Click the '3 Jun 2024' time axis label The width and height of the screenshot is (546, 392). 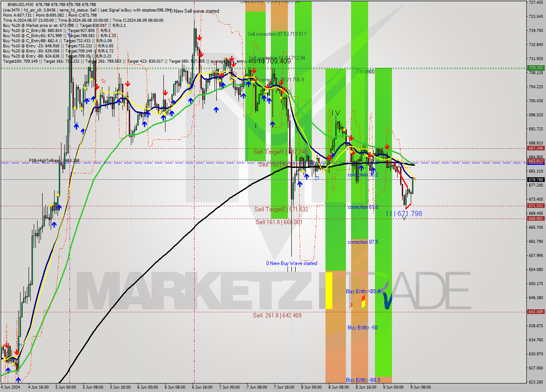(x=11, y=387)
